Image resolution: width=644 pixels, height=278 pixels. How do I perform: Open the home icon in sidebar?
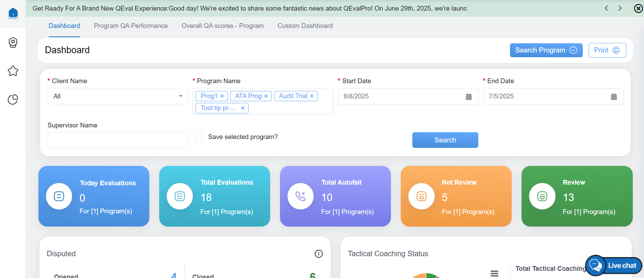(13, 13)
